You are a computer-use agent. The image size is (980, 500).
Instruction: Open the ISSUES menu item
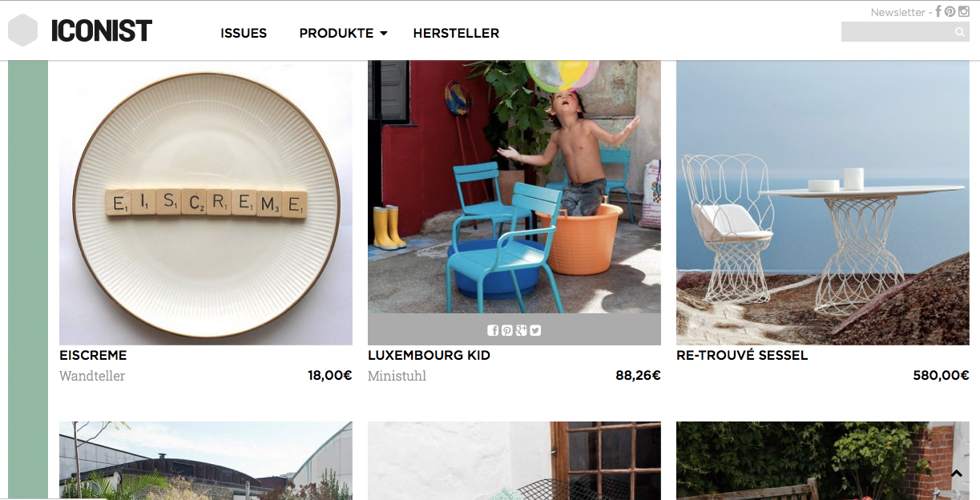click(244, 33)
